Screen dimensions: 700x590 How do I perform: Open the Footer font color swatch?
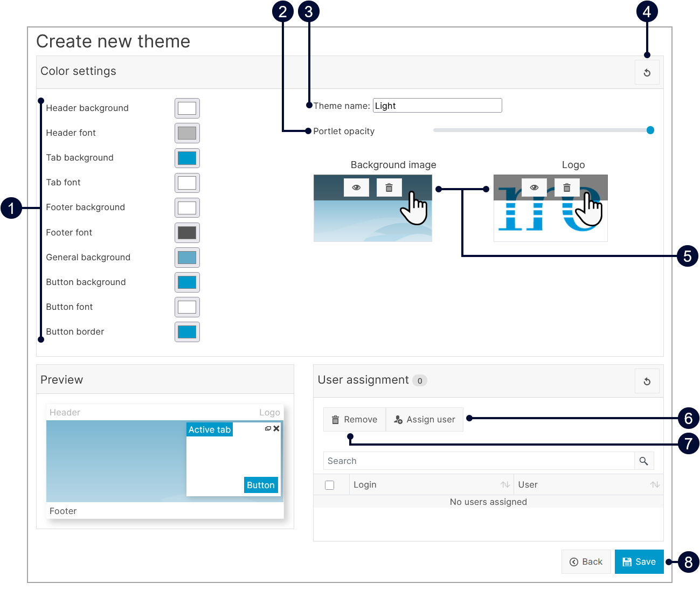[x=187, y=233]
